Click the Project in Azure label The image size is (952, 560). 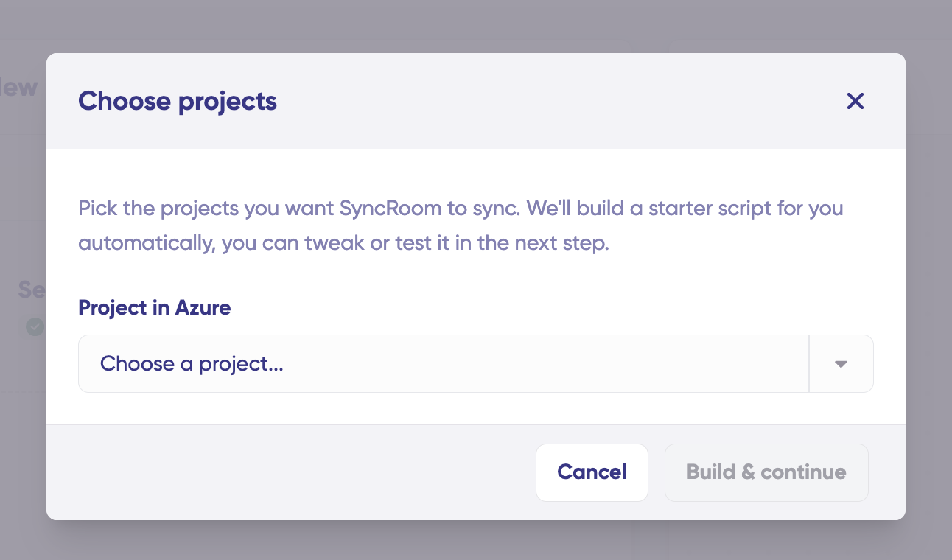point(155,307)
